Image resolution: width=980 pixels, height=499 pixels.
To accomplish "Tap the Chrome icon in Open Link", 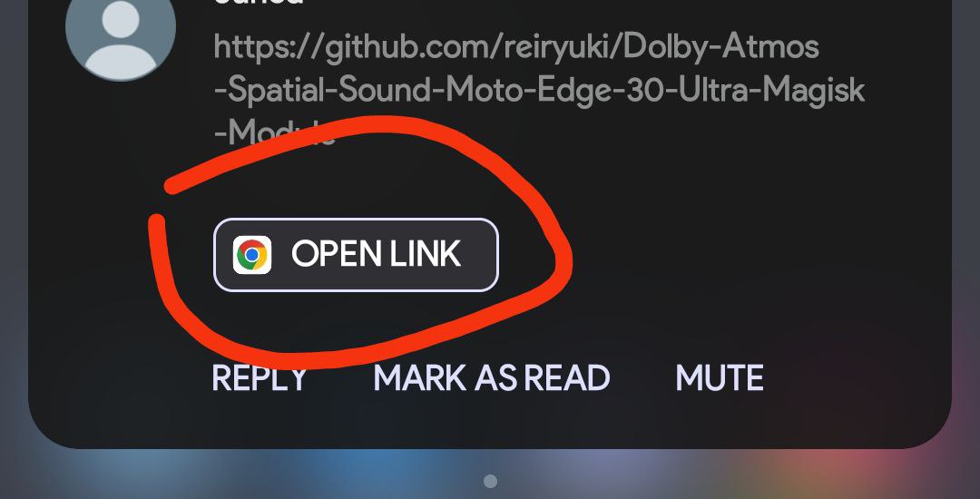I will point(252,255).
